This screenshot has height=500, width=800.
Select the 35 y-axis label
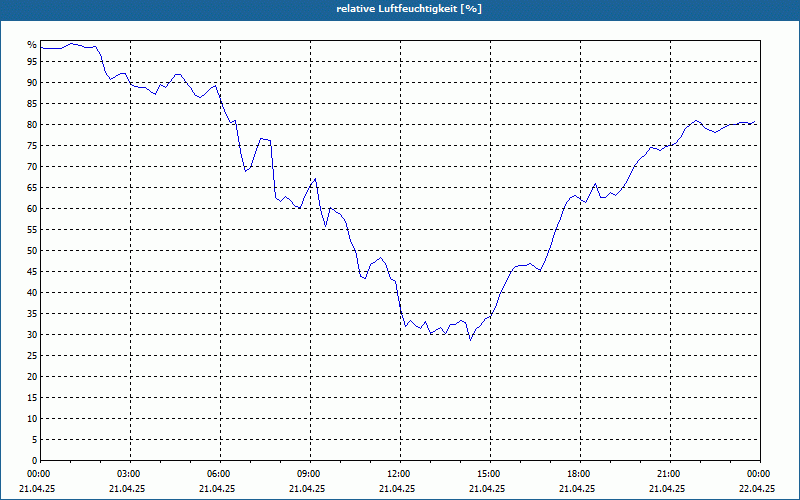pyautogui.click(x=32, y=314)
